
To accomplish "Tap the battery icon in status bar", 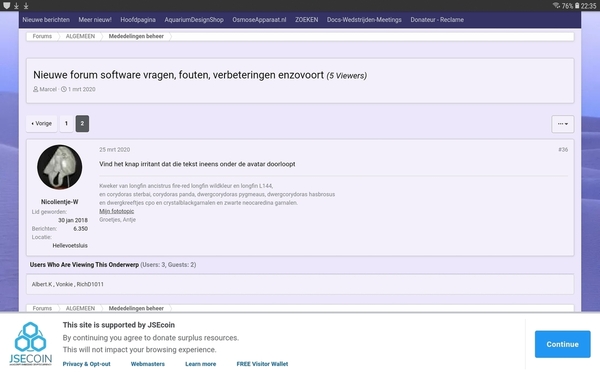I will pos(577,6).
